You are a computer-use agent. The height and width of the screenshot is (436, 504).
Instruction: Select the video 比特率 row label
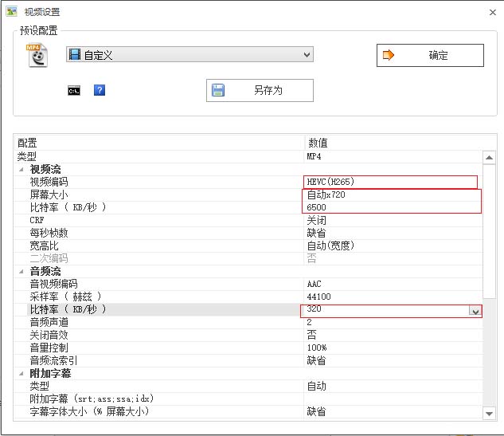[68, 207]
